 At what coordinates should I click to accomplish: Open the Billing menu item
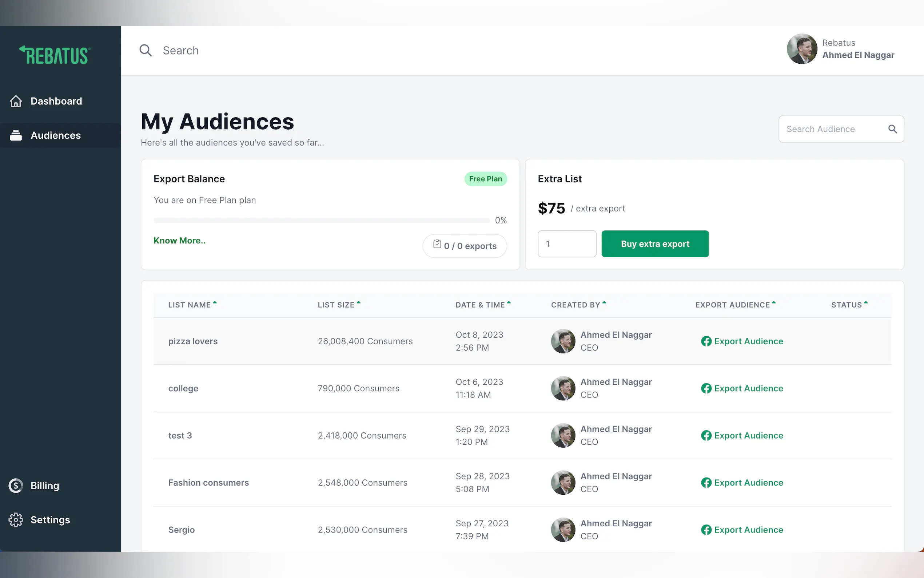click(45, 486)
